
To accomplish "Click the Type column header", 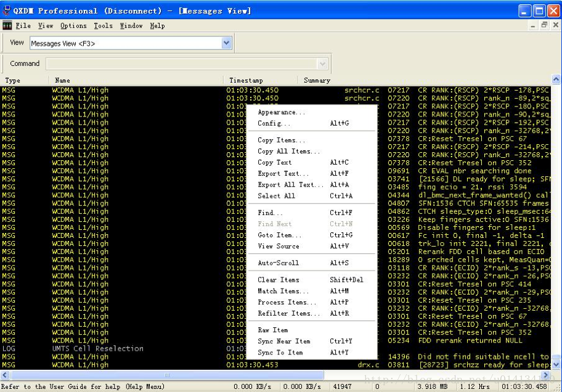I will (x=25, y=80).
